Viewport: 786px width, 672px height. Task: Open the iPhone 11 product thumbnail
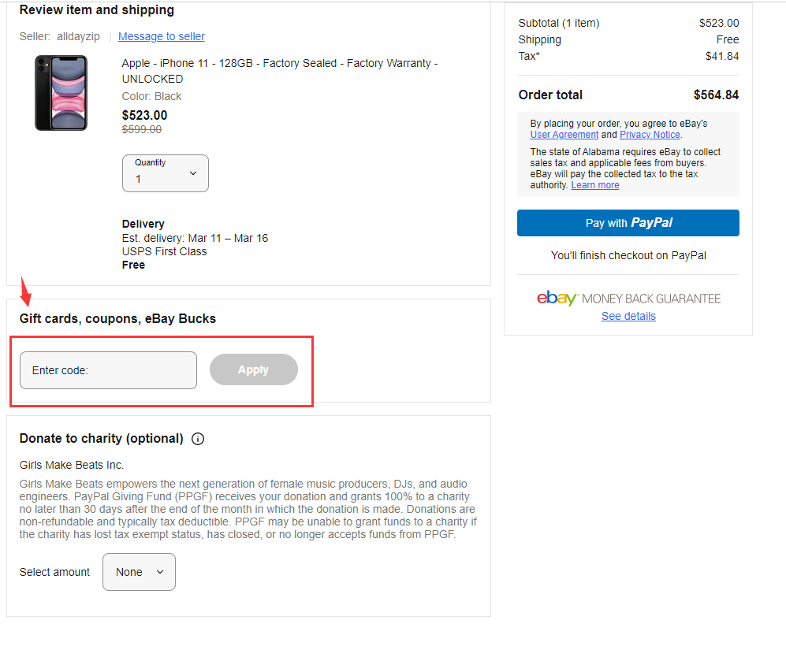(x=61, y=93)
